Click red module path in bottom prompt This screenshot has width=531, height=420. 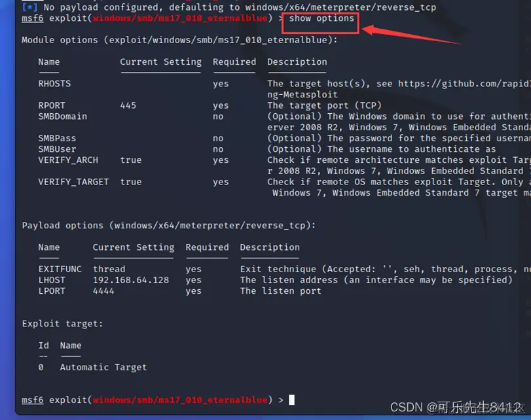[180, 400]
